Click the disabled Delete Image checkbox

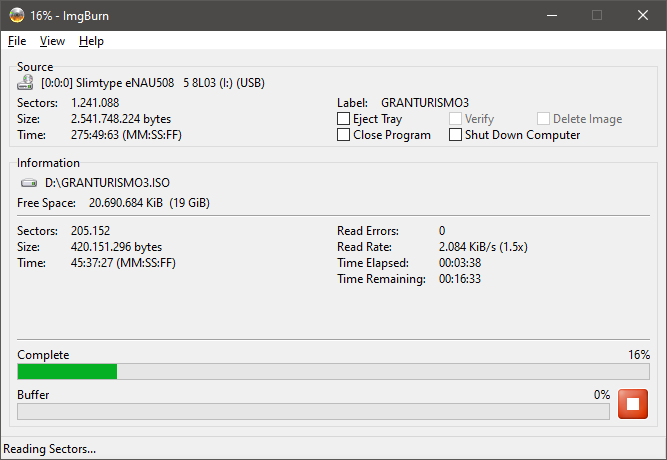(544, 119)
